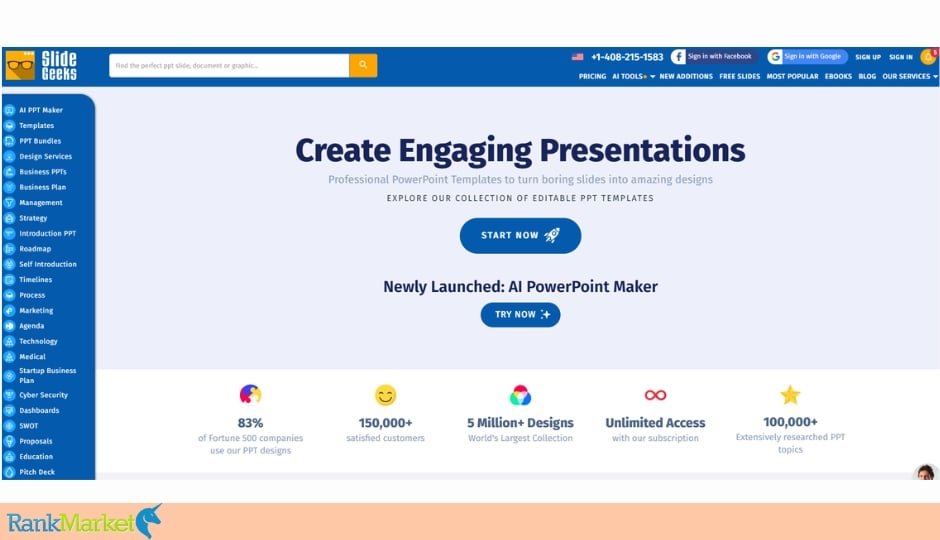Screen dimensions: 940x540
Task: Open the chat support avatar
Action: click(x=926, y=472)
